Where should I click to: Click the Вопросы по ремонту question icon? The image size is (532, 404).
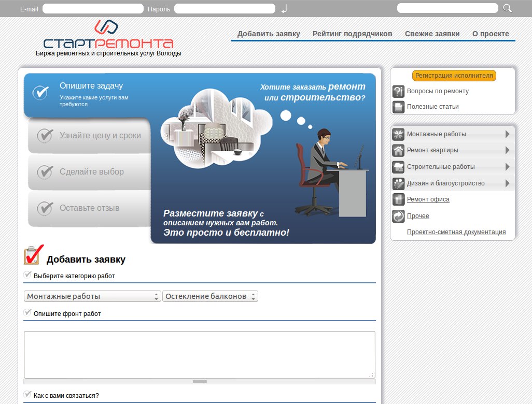(x=398, y=91)
